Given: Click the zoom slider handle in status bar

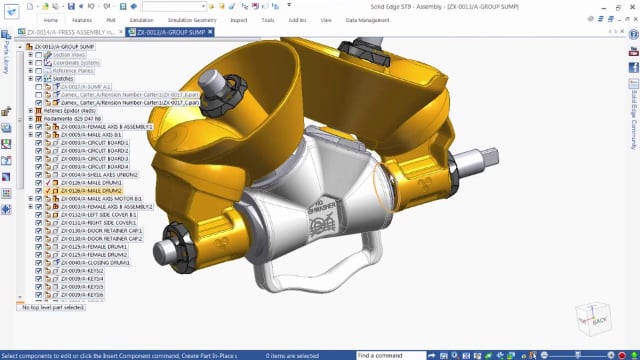Looking at the screenshot, I should 578,356.
